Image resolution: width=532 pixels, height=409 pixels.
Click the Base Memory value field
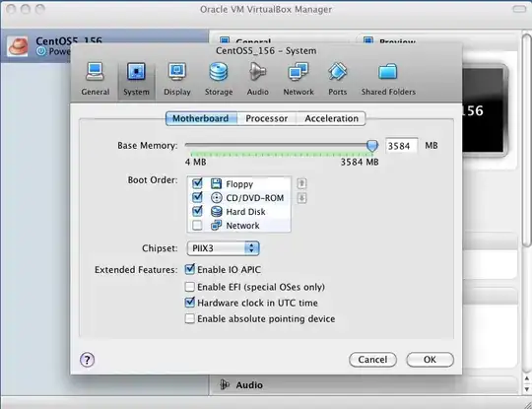(x=401, y=146)
